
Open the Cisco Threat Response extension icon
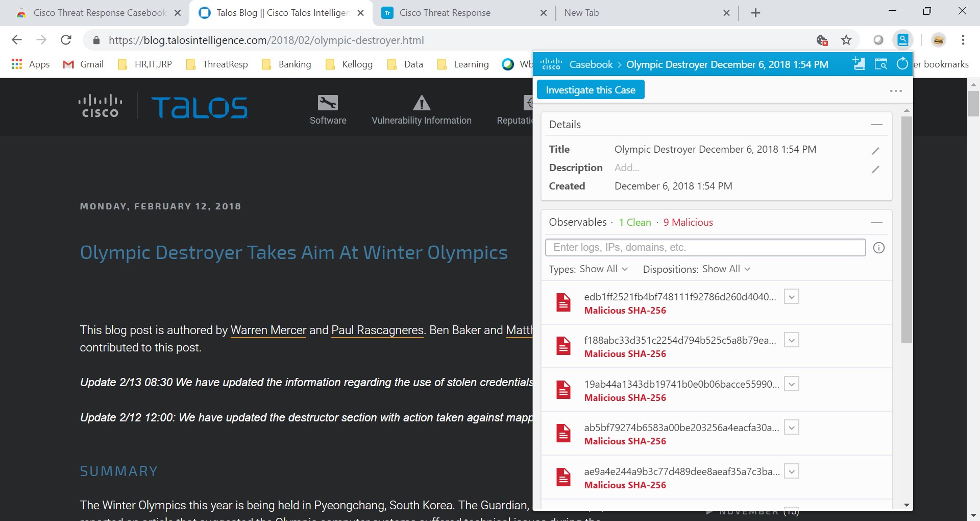(902, 40)
